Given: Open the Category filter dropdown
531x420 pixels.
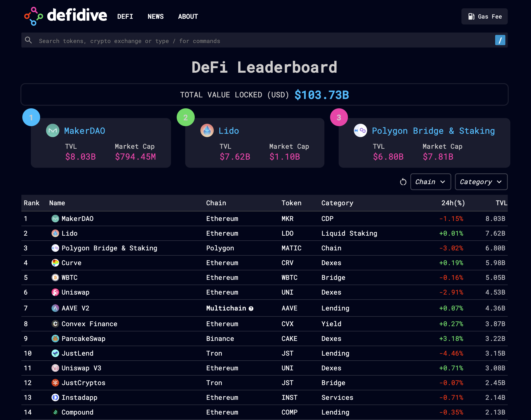Looking at the screenshot, I should 481,182.
